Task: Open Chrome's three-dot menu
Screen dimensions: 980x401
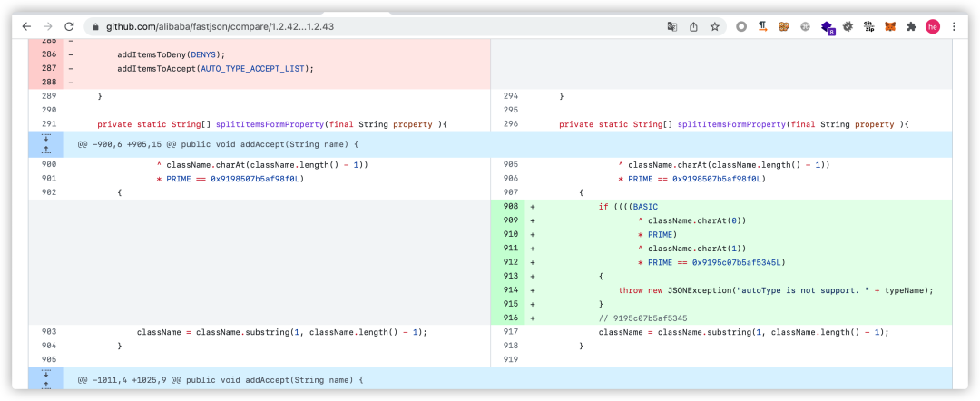Action: pyautogui.click(x=954, y=27)
